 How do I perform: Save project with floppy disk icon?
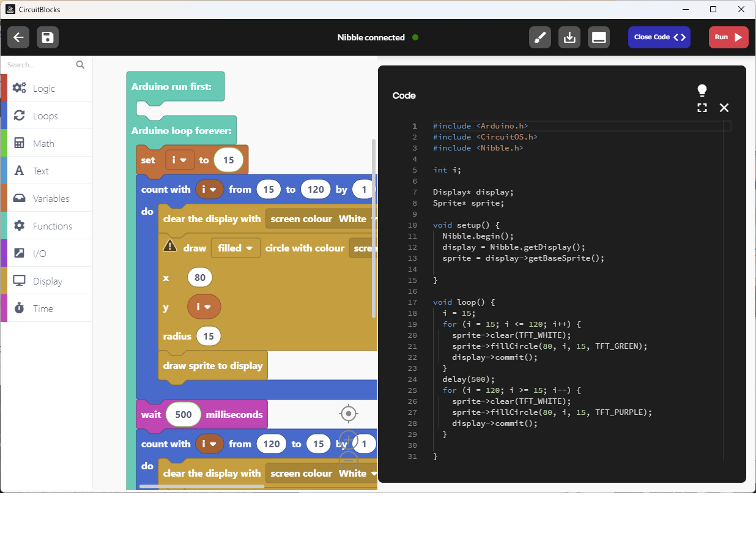(x=48, y=37)
